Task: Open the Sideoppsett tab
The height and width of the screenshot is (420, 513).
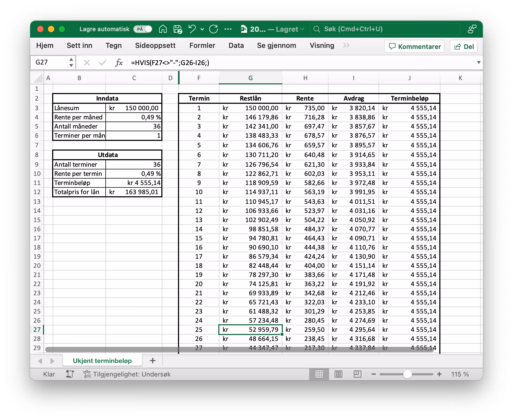Action: [x=155, y=45]
